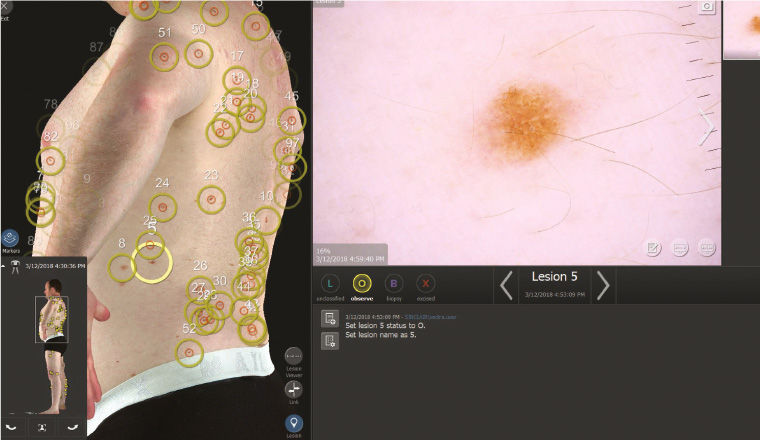
Task: Advance to the next lesion
Action: click(x=602, y=286)
